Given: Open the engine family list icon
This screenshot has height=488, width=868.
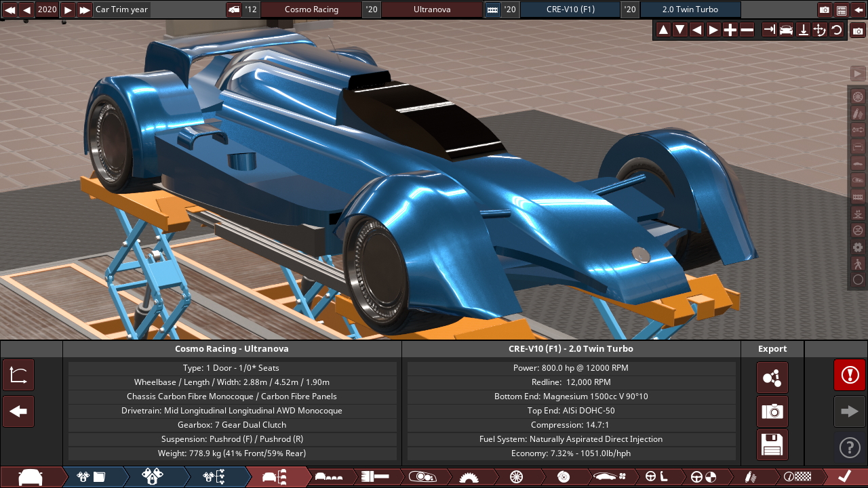Looking at the screenshot, I should (493, 9).
